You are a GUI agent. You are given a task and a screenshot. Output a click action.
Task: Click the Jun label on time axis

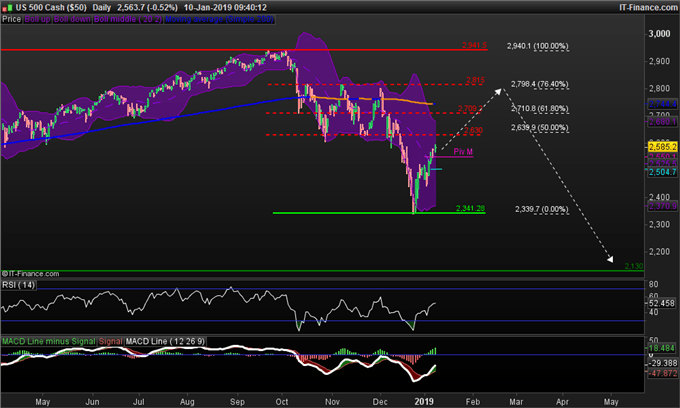tap(92, 402)
